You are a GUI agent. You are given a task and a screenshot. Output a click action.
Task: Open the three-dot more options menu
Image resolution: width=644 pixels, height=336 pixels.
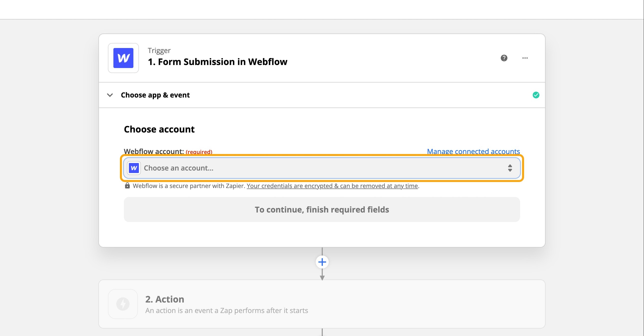525,58
